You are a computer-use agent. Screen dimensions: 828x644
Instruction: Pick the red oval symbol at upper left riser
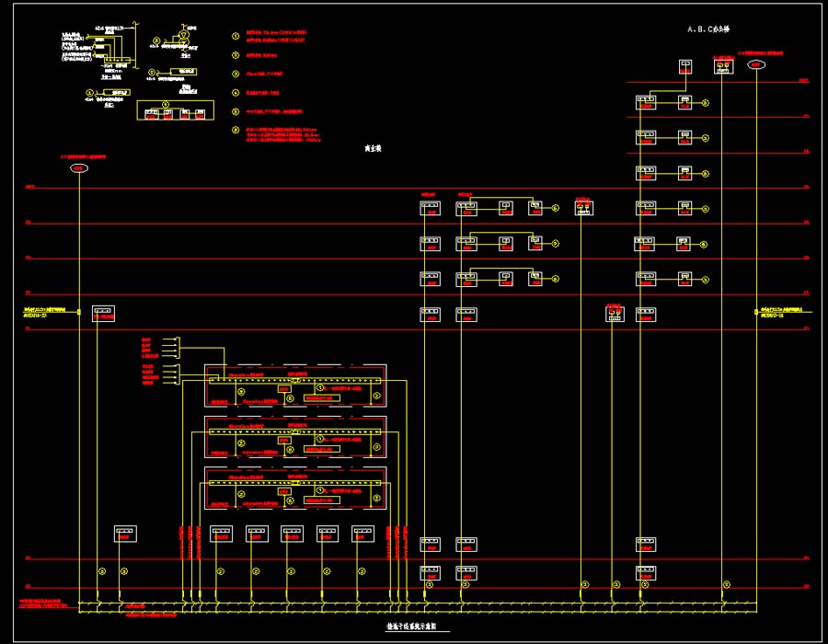point(79,168)
